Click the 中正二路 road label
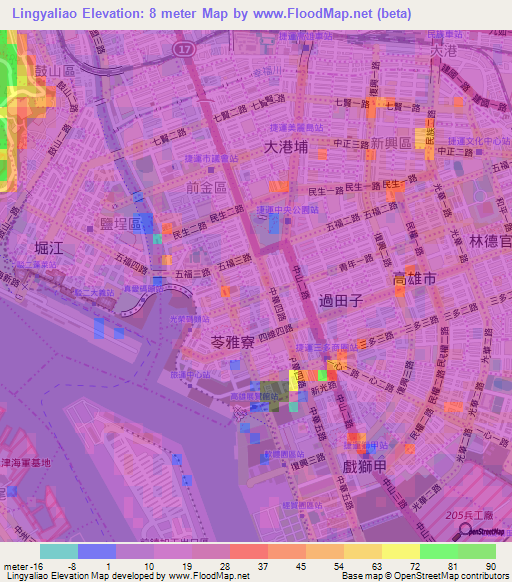Screen dimensions: 512x582 [455, 152]
